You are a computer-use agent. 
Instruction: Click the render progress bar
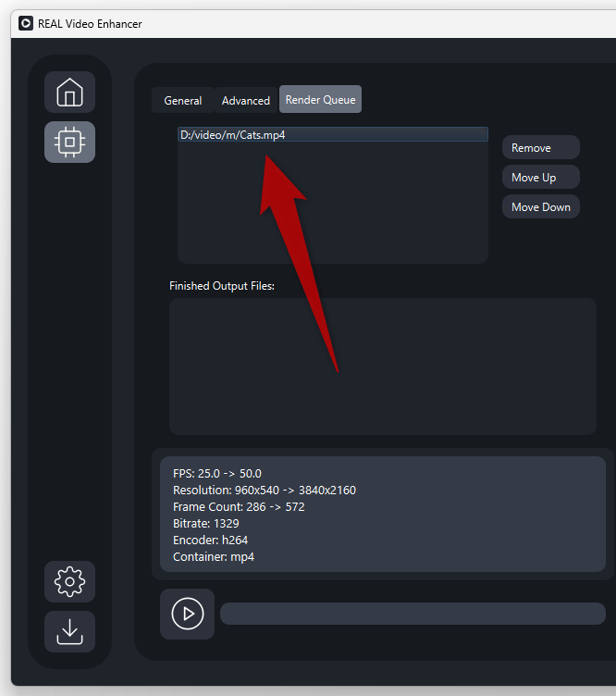[413, 614]
